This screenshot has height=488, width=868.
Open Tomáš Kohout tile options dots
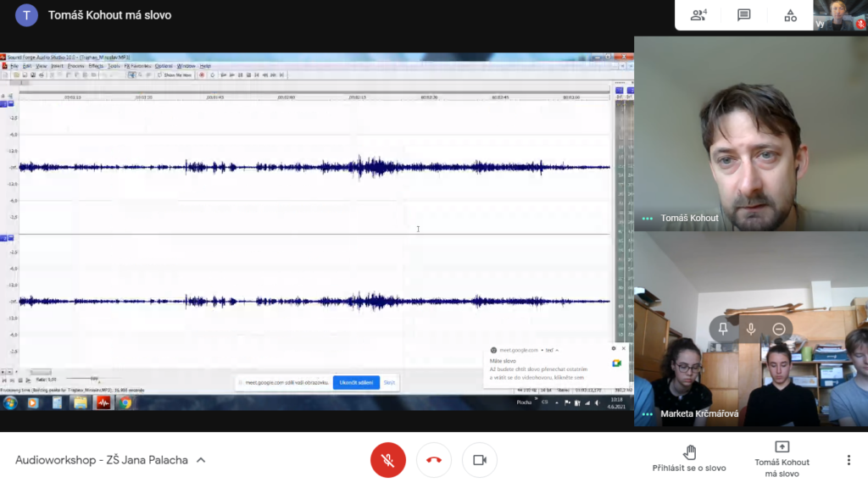(x=647, y=219)
